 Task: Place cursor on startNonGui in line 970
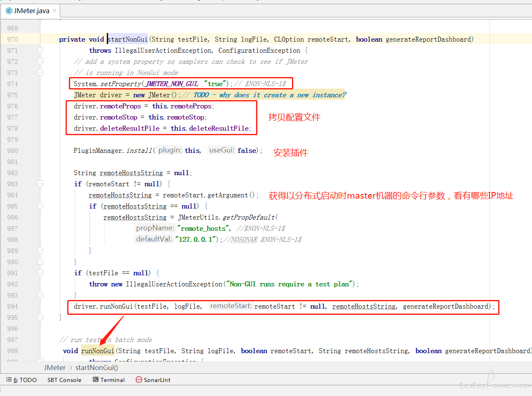pos(127,39)
